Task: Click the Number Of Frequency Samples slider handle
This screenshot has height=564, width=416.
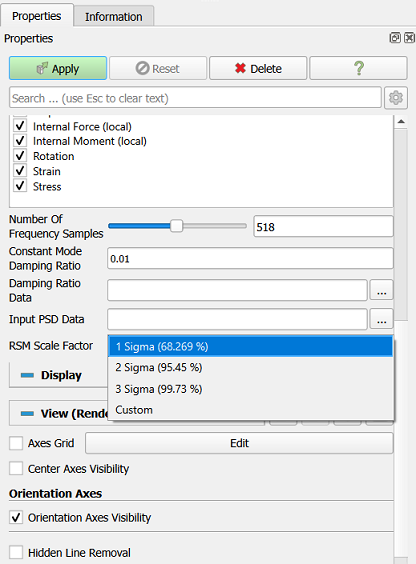Action: pos(176,226)
